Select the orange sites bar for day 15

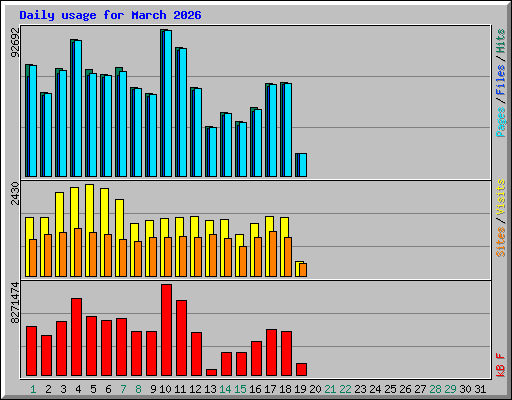[243, 261]
